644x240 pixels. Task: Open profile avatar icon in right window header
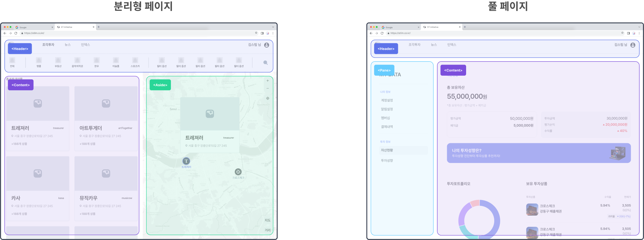633,45
